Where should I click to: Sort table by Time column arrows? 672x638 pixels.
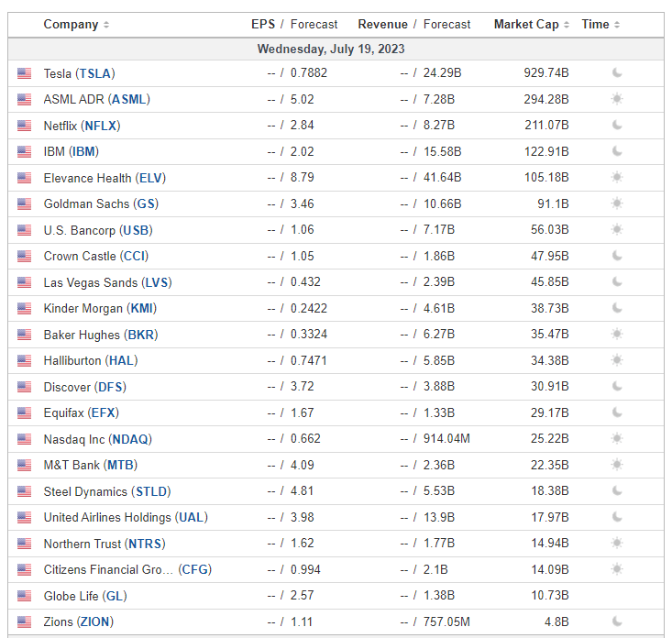[617, 25]
